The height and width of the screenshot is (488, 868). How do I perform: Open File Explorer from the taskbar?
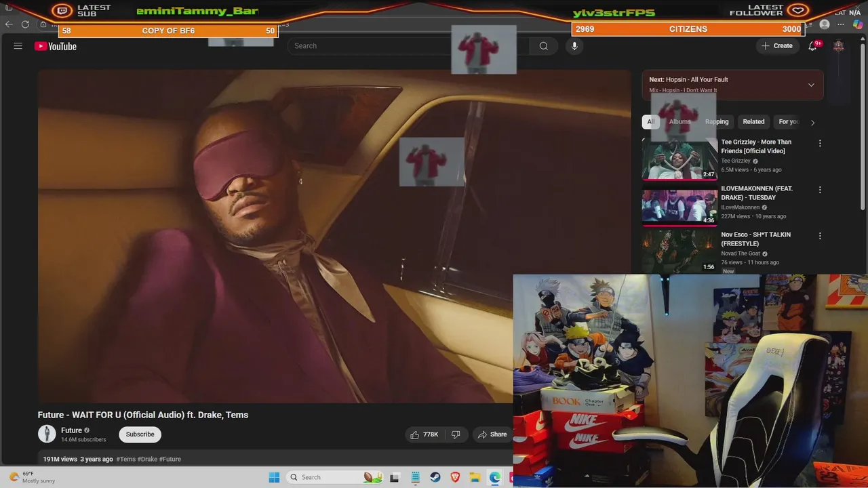coord(475,477)
